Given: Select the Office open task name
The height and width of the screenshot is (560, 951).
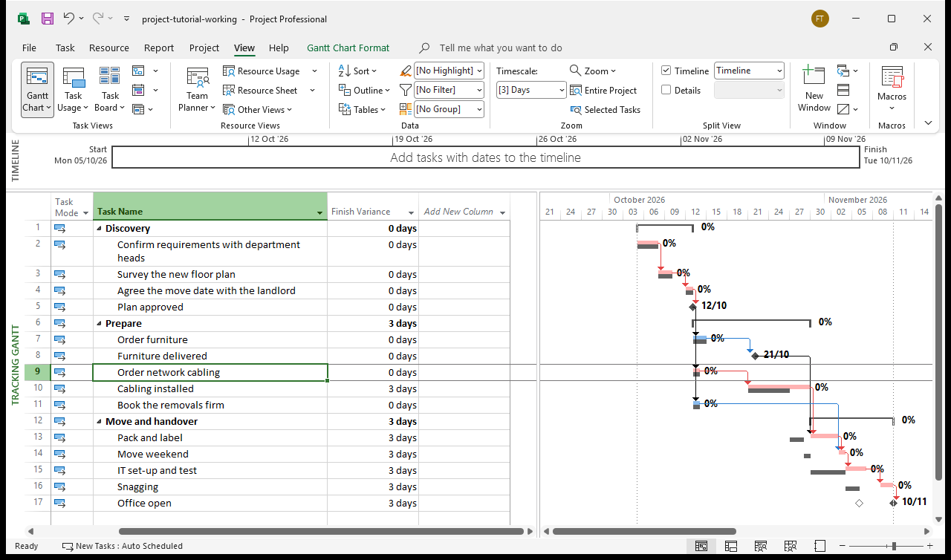Looking at the screenshot, I should (x=144, y=504).
